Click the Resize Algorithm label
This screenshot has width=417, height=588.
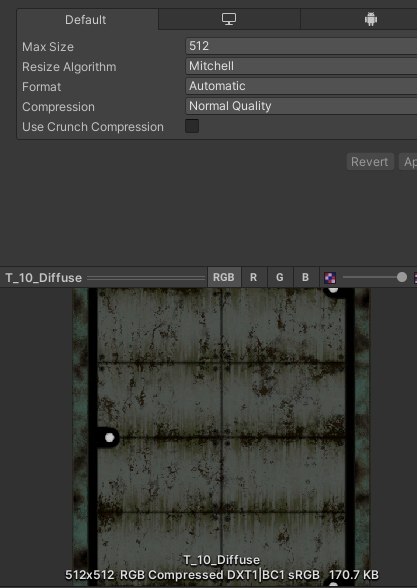(x=69, y=67)
